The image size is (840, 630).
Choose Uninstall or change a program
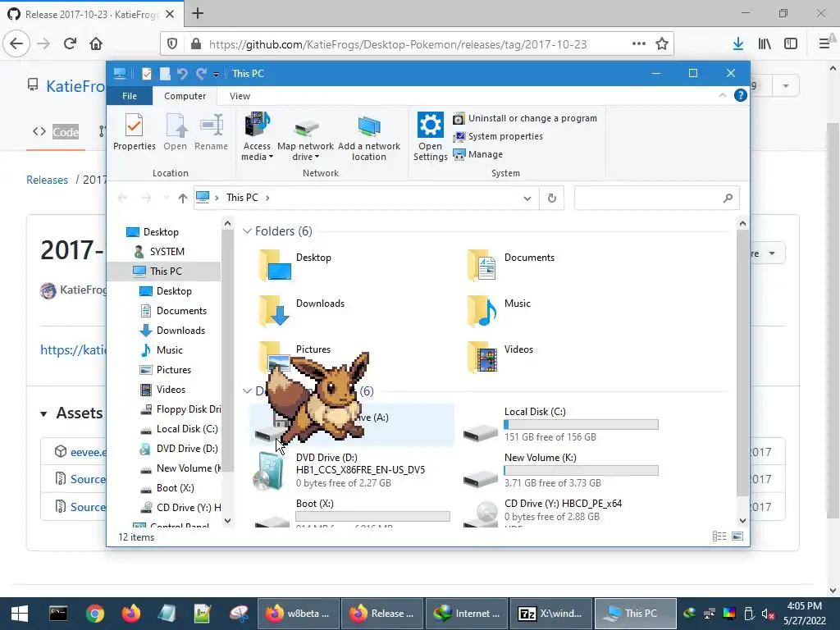click(525, 118)
